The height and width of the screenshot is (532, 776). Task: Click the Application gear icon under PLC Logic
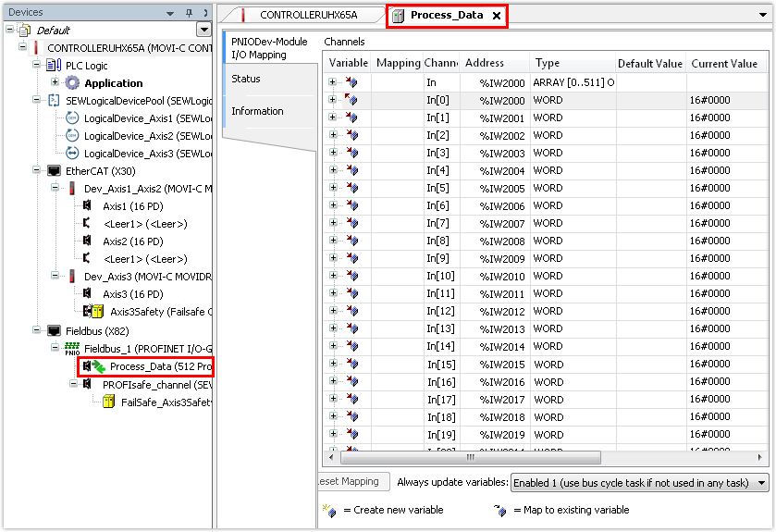(x=72, y=83)
